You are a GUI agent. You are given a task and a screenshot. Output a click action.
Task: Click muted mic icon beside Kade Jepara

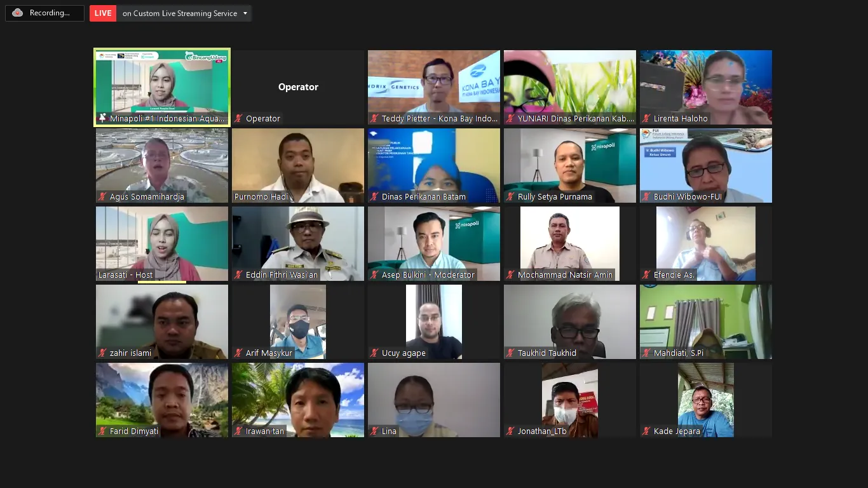(647, 431)
